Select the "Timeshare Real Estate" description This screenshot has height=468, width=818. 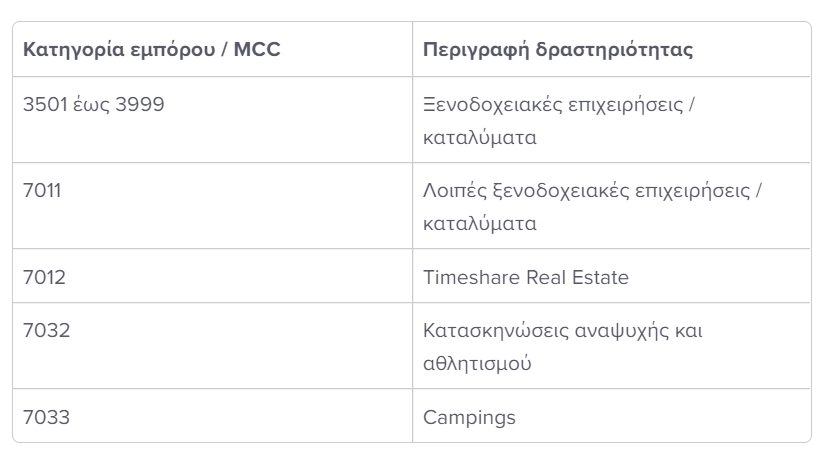(526, 277)
